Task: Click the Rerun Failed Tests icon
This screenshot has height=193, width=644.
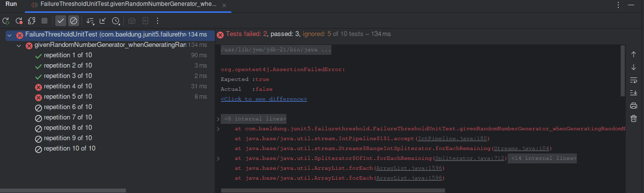Action: [x=19, y=21]
